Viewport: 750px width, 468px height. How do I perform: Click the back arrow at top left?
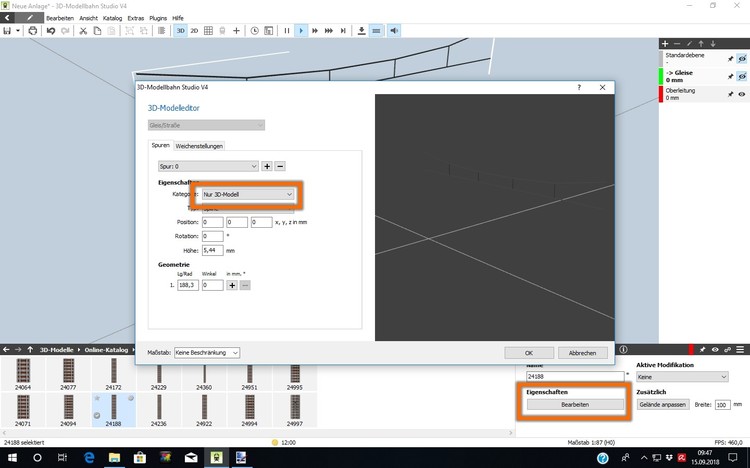pos(7,18)
